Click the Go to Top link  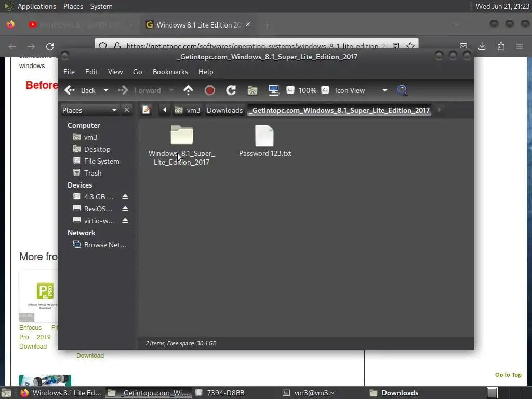[x=508, y=375]
